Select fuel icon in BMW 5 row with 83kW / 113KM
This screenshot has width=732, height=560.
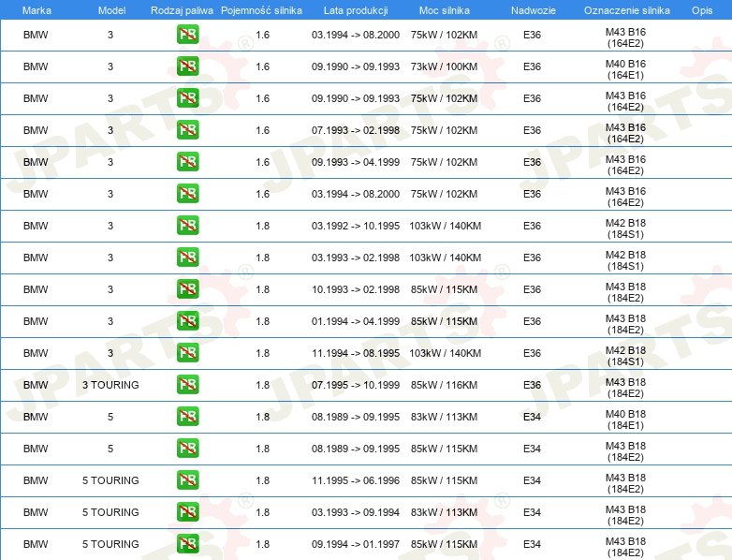click(x=187, y=417)
